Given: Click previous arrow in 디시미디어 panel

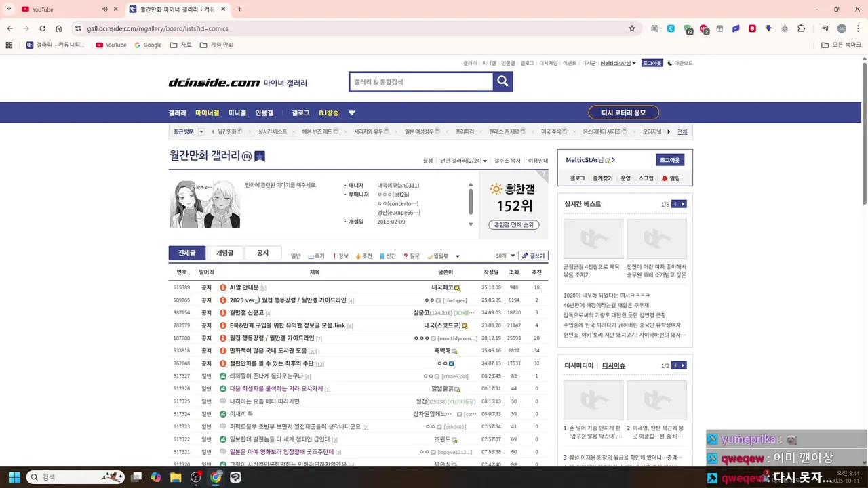Looking at the screenshot, I should 675,365.
